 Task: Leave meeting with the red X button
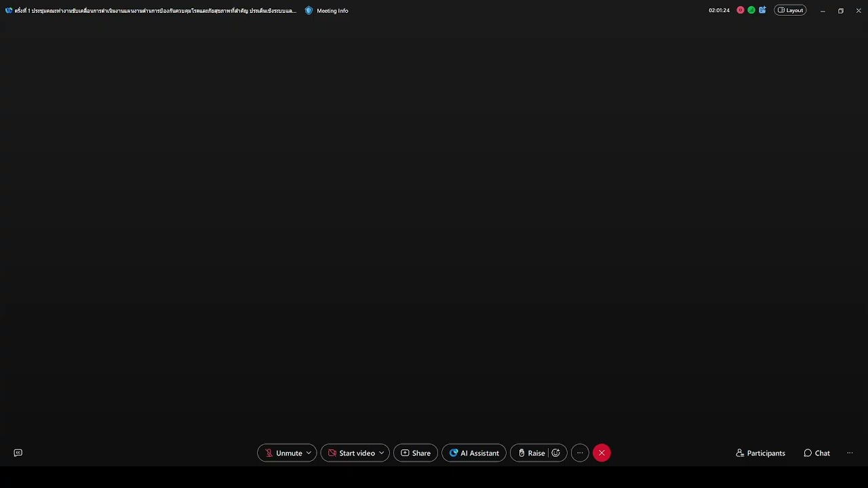[x=601, y=453]
